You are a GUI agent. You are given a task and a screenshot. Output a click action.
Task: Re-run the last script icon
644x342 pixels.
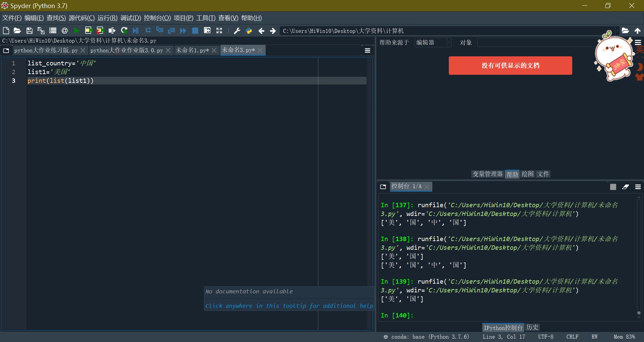coord(124,31)
